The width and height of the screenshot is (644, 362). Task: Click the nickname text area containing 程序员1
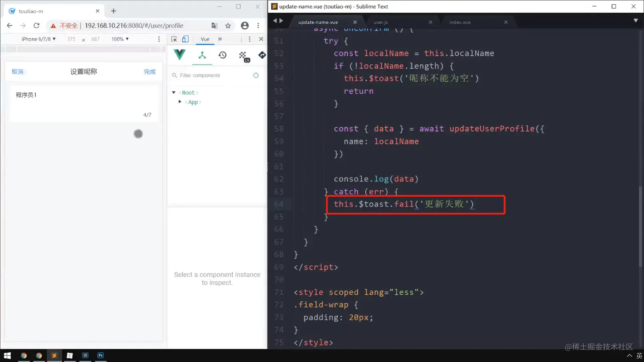click(x=84, y=103)
